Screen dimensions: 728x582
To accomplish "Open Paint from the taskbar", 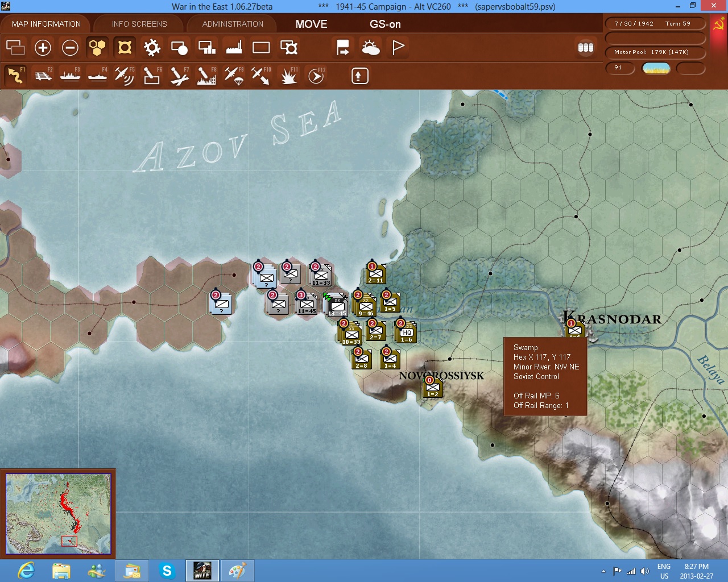I will (237, 570).
